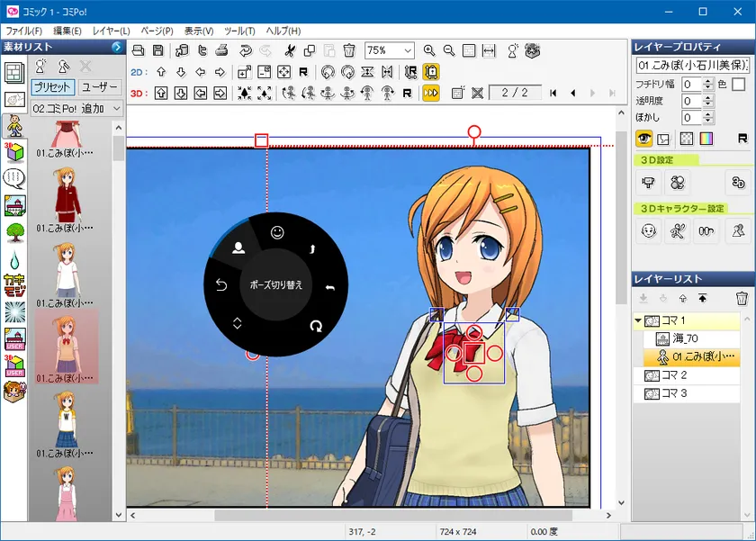
Task: Select the speech balloon category icon
Action: (x=14, y=178)
